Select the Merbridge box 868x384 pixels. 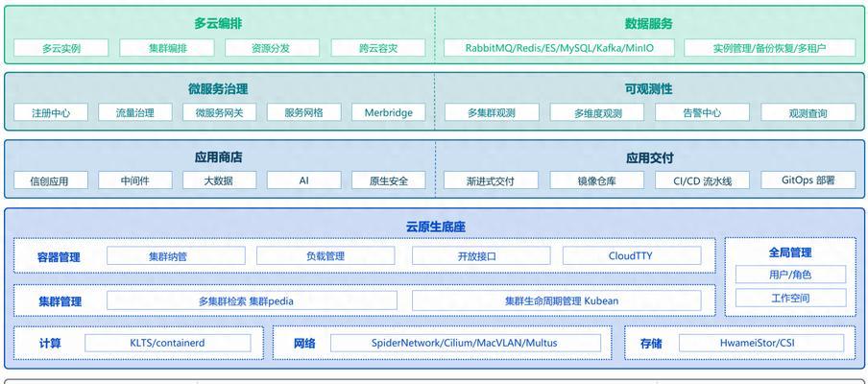(x=389, y=113)
